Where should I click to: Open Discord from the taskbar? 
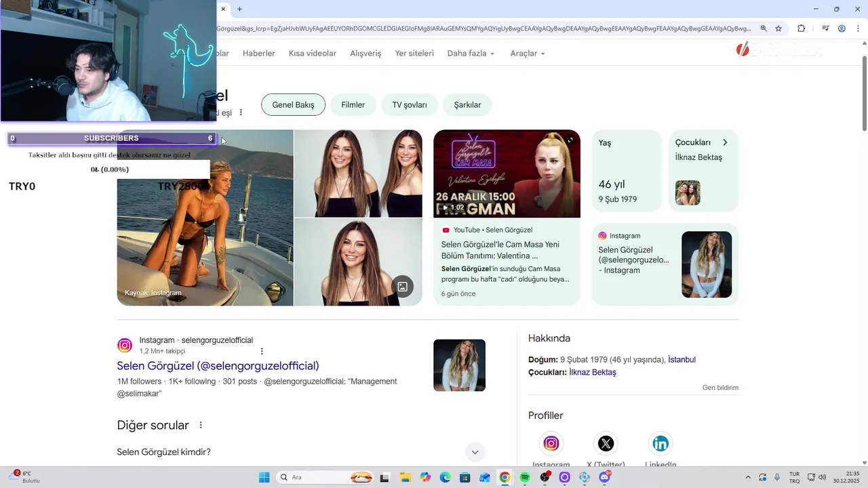(604, 477)
